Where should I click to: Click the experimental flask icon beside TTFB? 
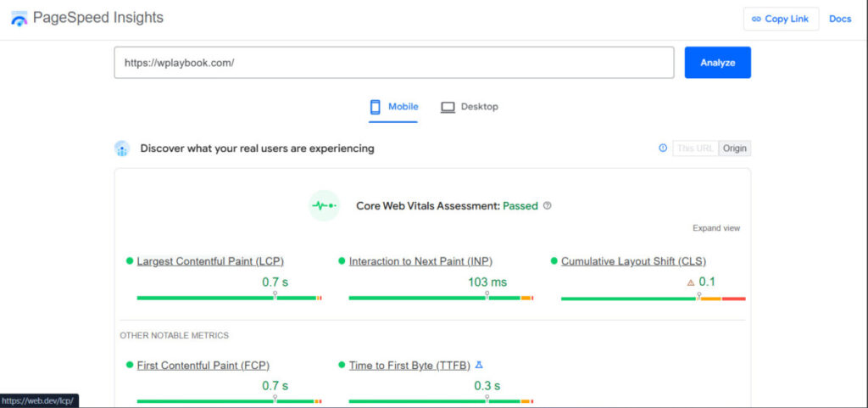coord(480,365)
